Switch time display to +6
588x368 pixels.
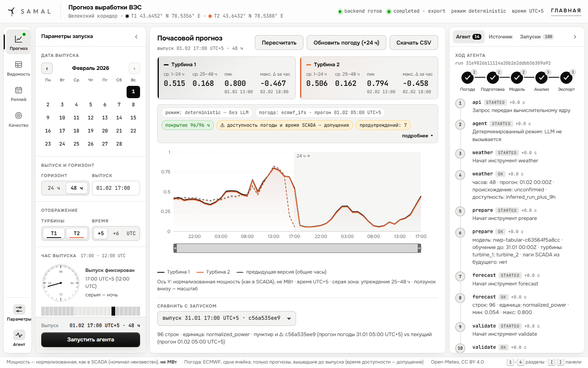116,233
